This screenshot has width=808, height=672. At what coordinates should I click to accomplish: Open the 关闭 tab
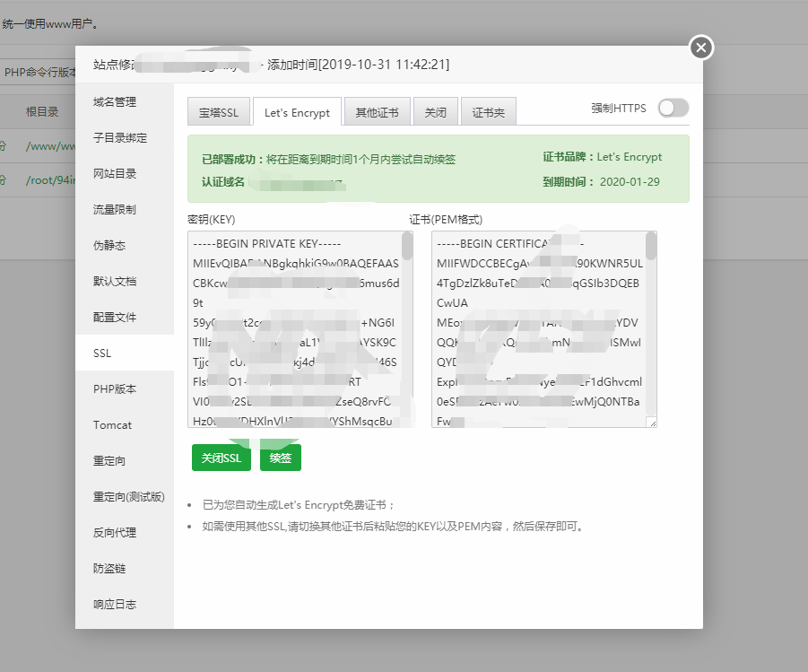pos(436,112)
